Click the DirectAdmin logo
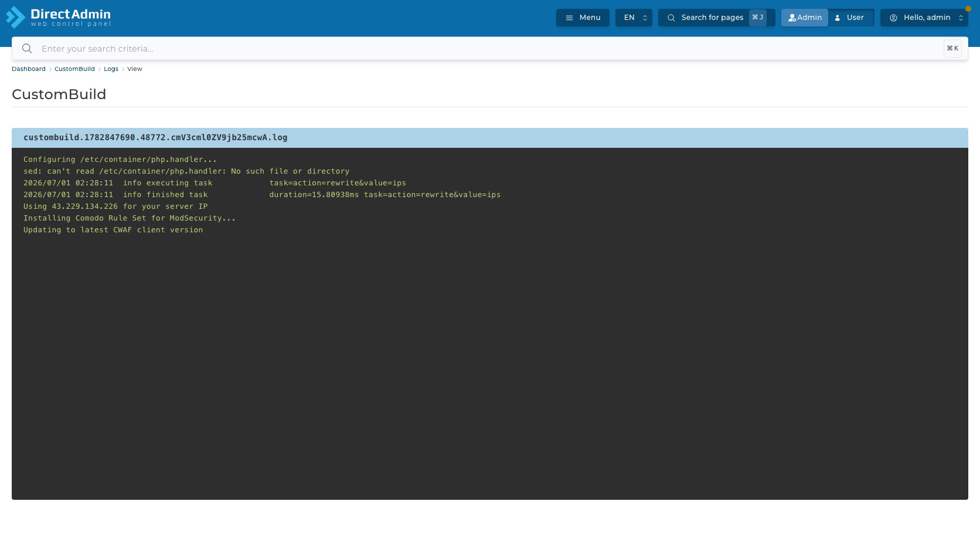The height and width of the screenshot is (552, 980). click(58, 18)
